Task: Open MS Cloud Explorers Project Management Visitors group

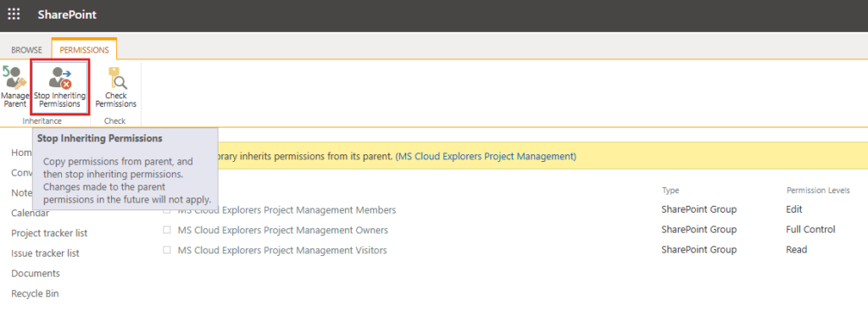Action: 282,250
